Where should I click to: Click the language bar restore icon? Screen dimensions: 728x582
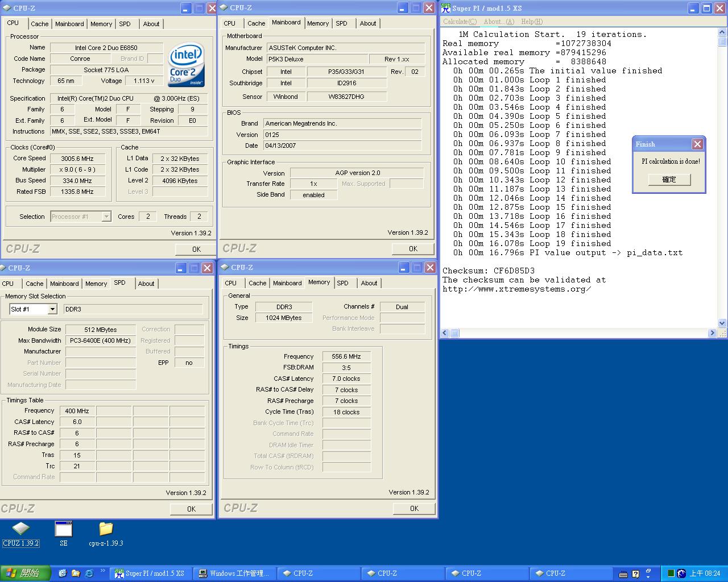click(x=648, y=571)
